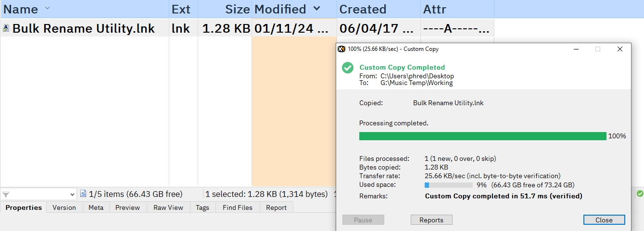Click the document icon beside items count
This screenshot has height=231, width=644.
coord(83,194)
